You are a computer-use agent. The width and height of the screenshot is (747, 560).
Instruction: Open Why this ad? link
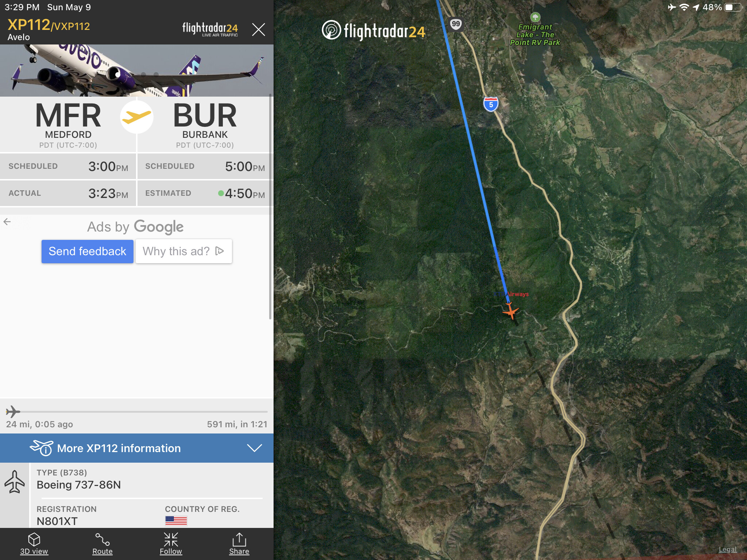click(184, 251)
